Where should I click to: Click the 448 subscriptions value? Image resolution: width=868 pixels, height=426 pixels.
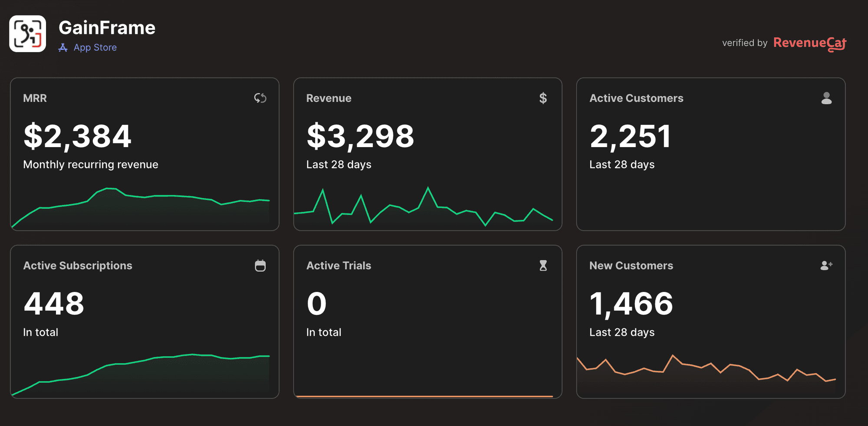[54, 304]
